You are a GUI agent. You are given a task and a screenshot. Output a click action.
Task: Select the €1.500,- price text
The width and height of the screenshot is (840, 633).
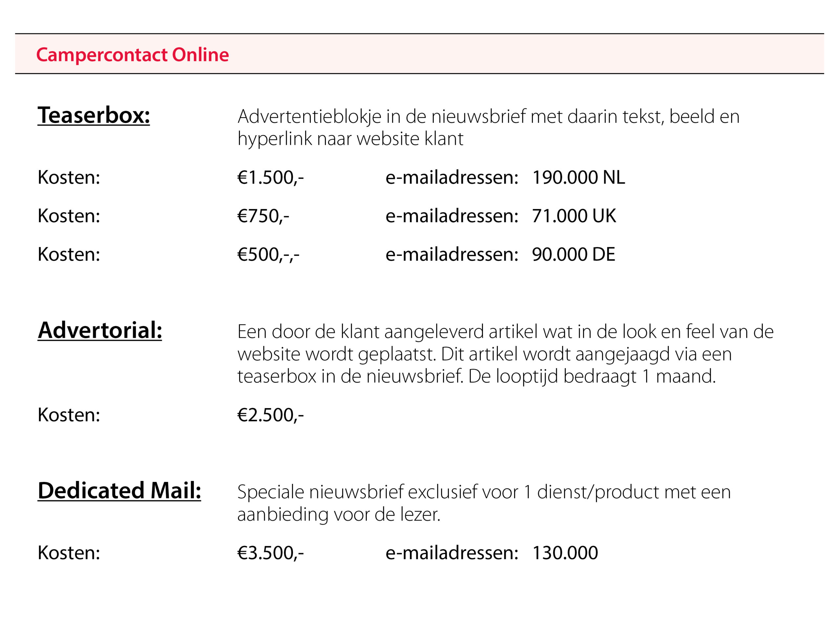tap(270, 177)
